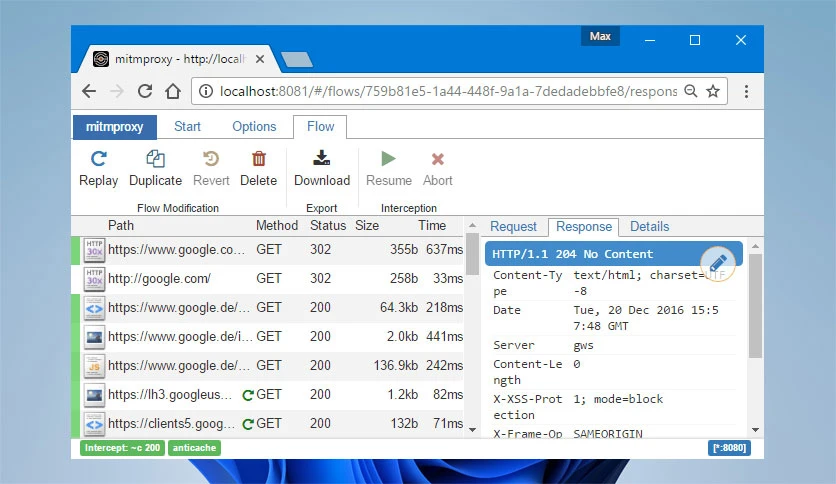Click HTTP 30x icon of www.google.co row

tap(94, 249)
